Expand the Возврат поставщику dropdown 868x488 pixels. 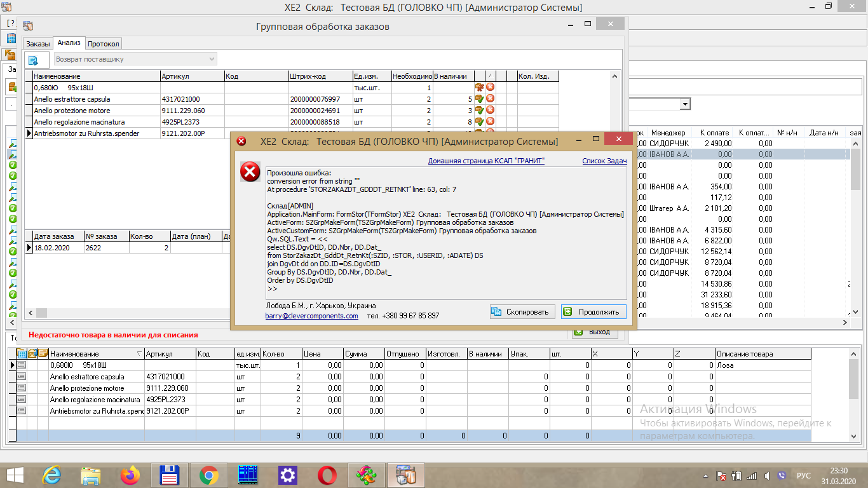click(212, 59)
